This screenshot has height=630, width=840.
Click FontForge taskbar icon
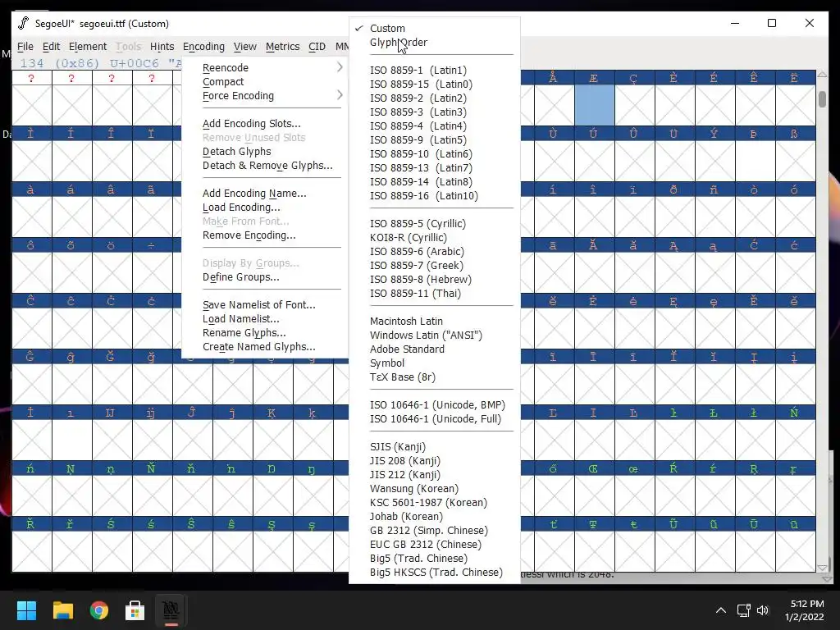[x=171, y=610]
